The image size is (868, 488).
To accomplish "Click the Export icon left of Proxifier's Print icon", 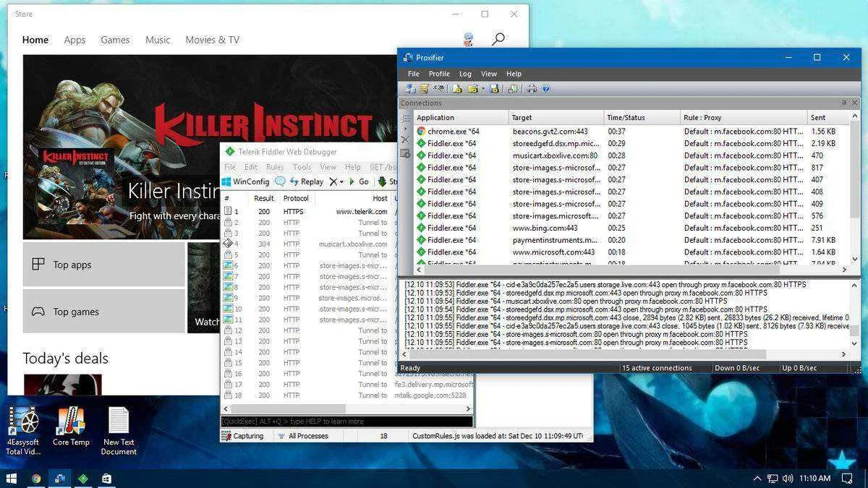I will click(x=513, y=89).
